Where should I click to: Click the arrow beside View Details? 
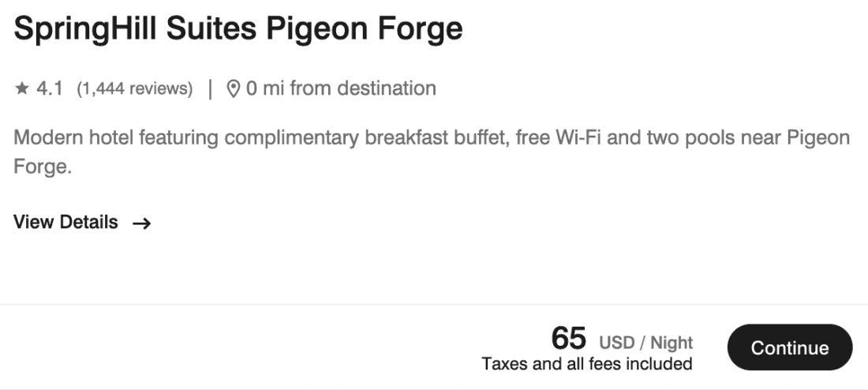pyautogui.click(x=142, y=223)
